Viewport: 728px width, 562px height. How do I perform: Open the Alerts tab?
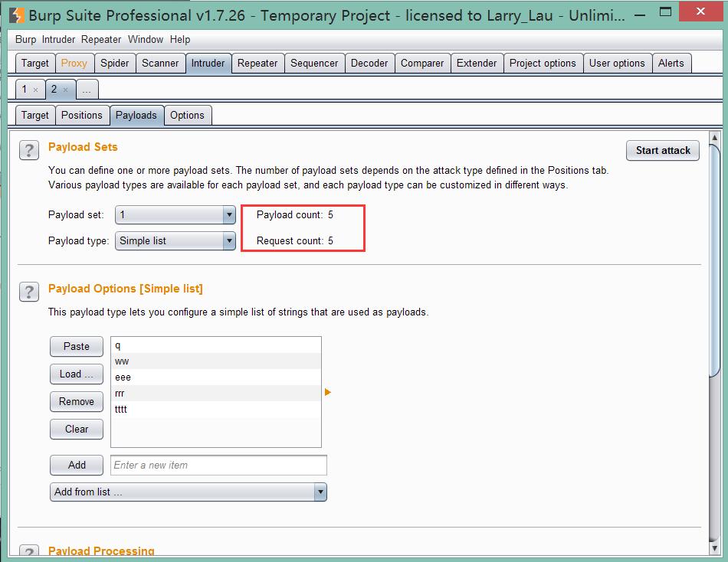pyautogui.click(x=671, y=63)
